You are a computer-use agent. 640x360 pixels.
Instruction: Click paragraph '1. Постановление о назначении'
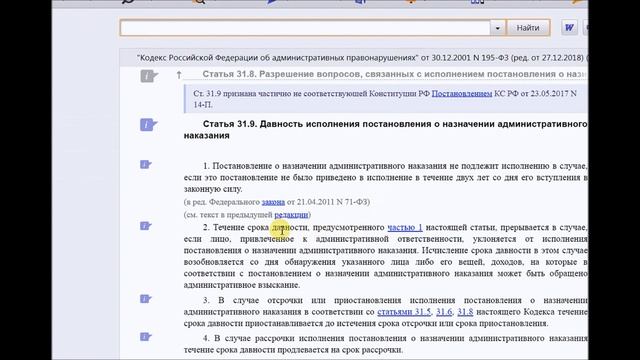[385, 178]
